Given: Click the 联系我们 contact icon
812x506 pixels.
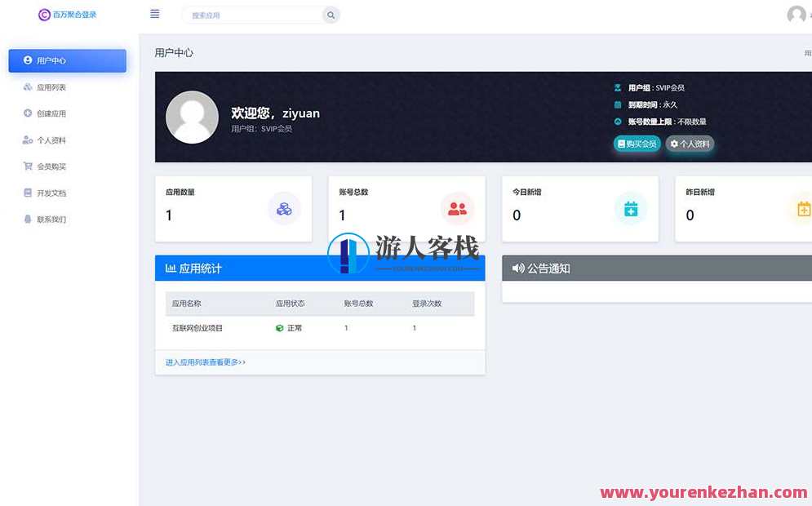Looking at the screenshot, I should pyautogui.click(x=27, y=219).
